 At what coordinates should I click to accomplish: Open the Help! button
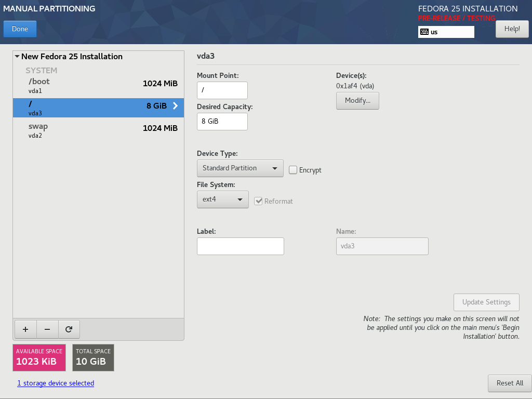click(512, 29)
